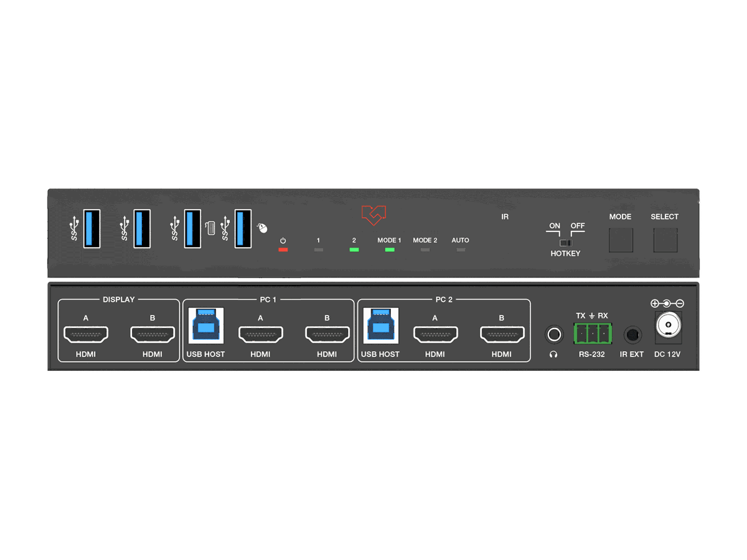
Task: Click the MODE 2 LED indicator
Action: (425, 250)
